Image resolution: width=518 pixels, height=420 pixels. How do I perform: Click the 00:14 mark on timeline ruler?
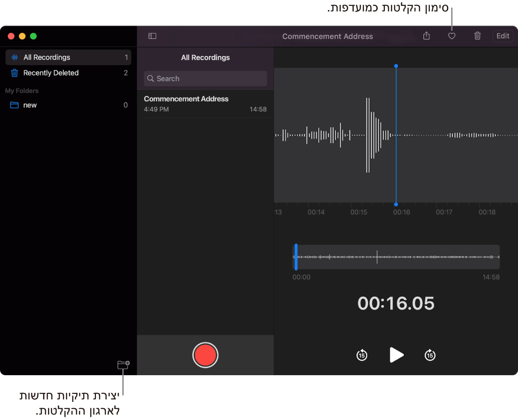coord(316,212)
